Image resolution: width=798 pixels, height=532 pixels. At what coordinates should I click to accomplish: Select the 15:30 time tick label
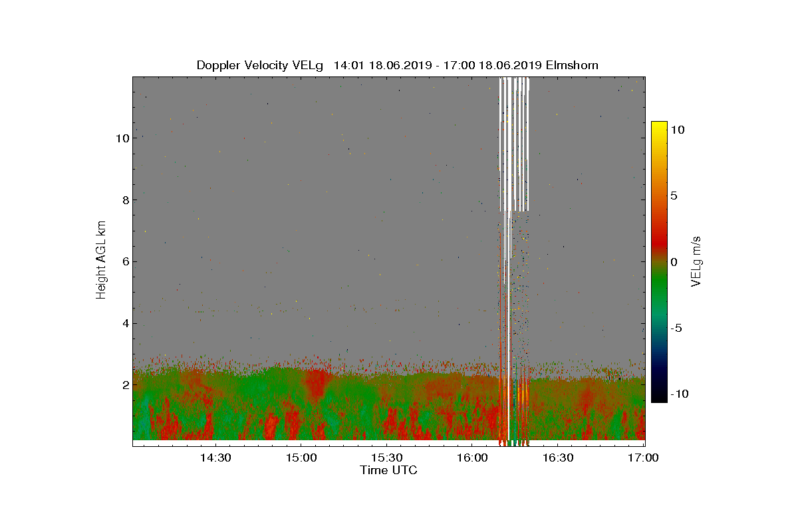tap(387, 458)
